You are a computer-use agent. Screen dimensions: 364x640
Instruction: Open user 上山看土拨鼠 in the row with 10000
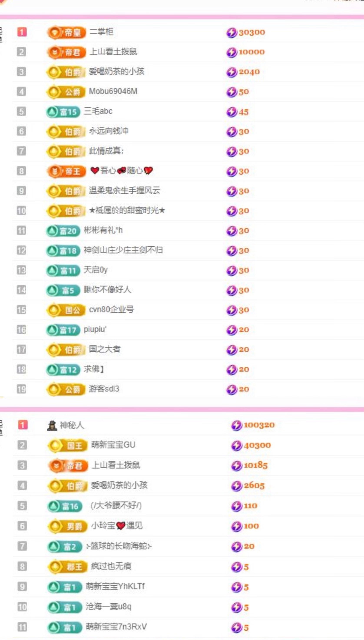114,52
